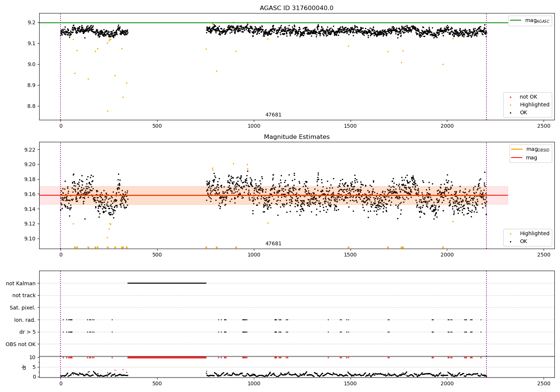560x392 pixels.
Task: Click the 'not track' row label
Action: [24, 295]
